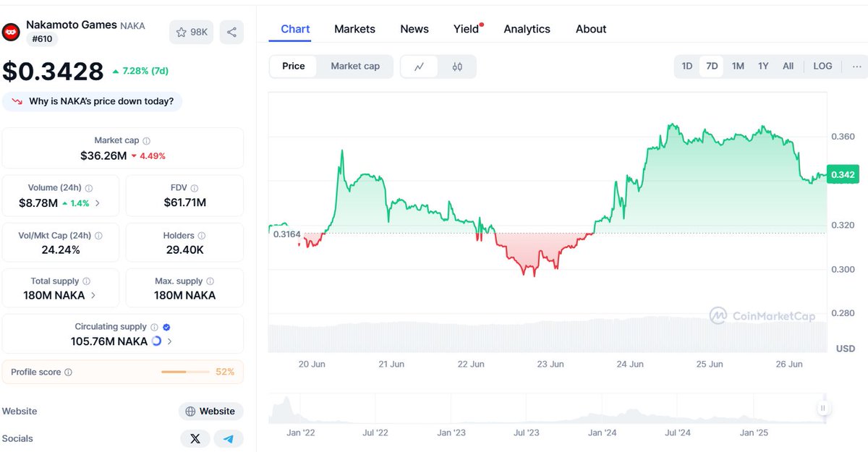Click the verified badge by Circulating supply
The width and height of the screenshot is (868, 452).
[166, 327]
